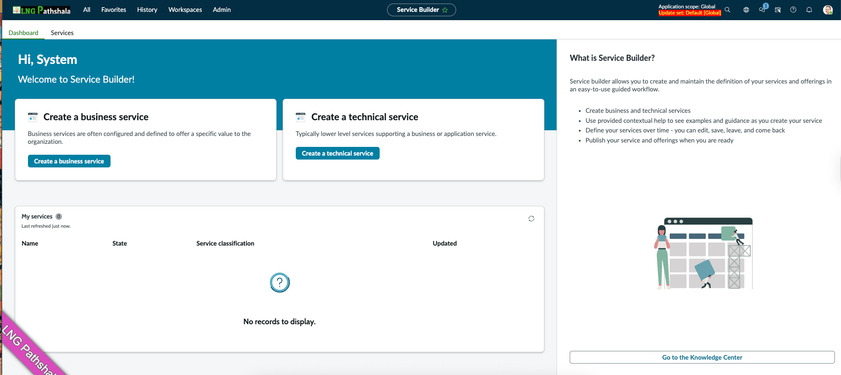Click the My services heading

[37, 217]
